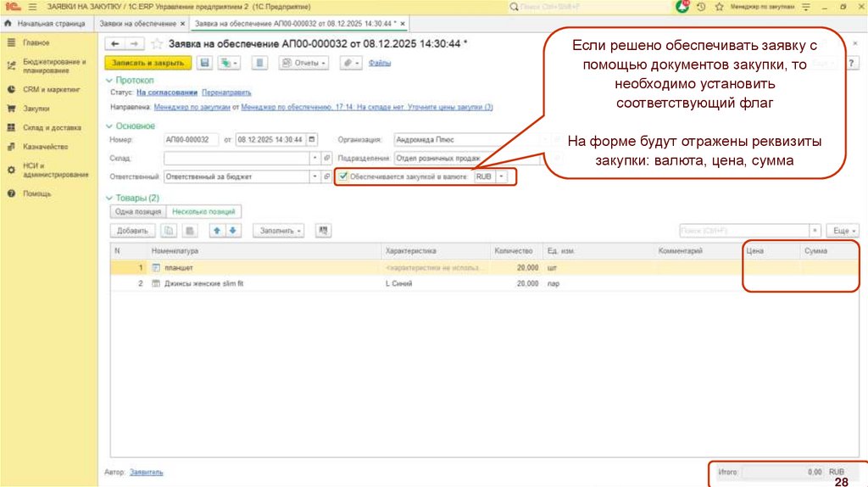
Task: Add document to favorites with star icon
Action: (x=155, y=43)
